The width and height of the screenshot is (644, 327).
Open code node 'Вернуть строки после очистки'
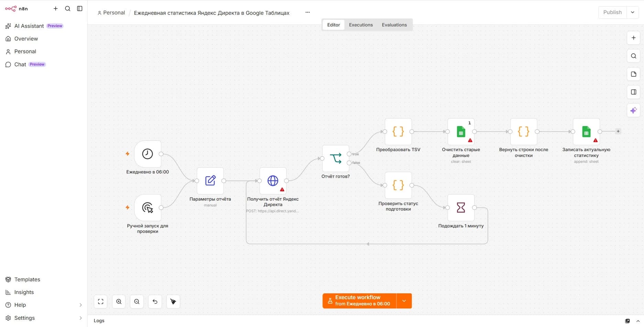coord(524,132)
